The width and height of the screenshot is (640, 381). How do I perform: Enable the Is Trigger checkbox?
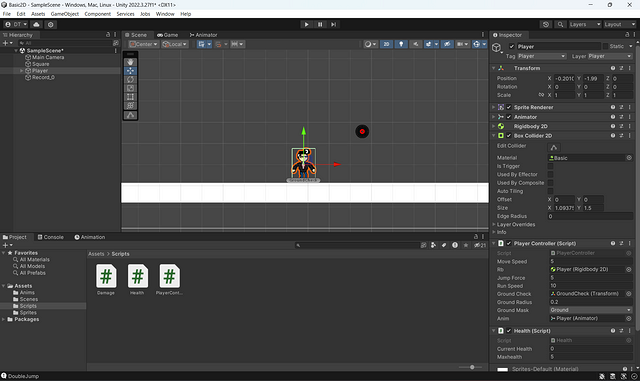click(x=550, y=166)
